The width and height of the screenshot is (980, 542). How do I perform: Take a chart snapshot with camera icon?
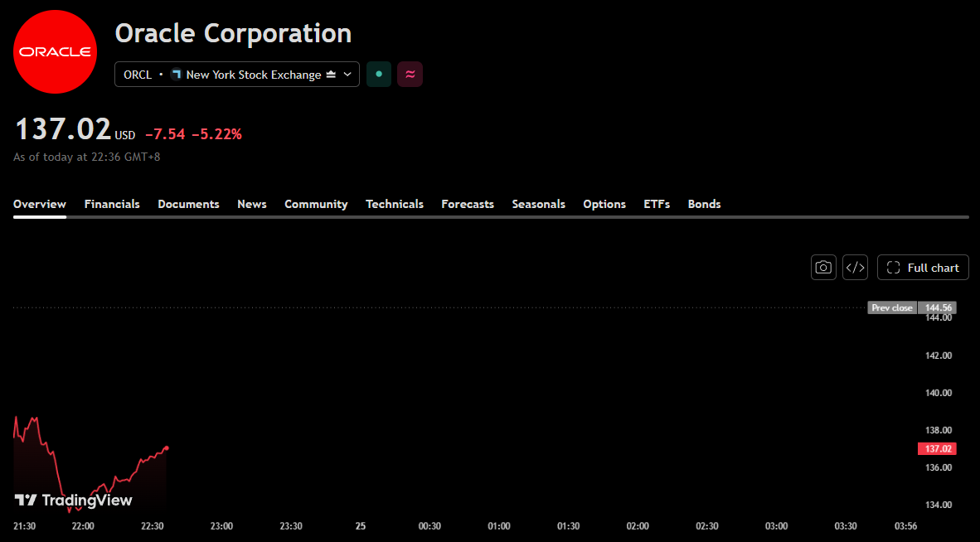(824, 267)
